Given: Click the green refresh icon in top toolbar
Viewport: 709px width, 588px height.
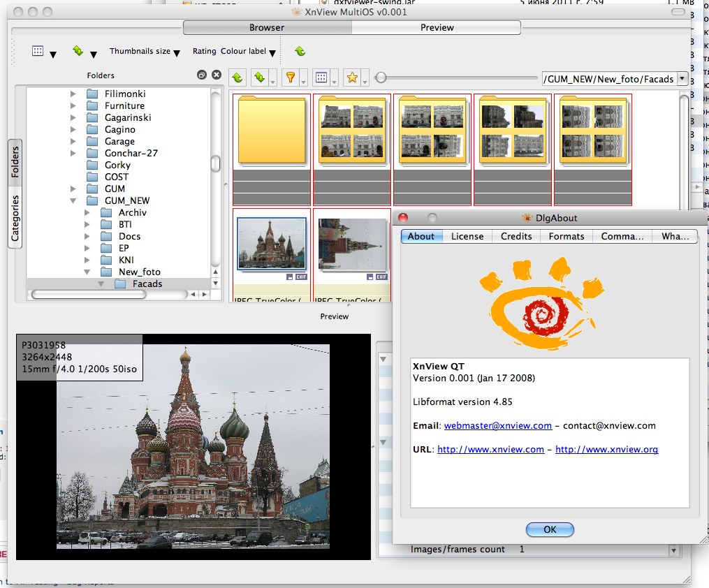Looking at the screenshot, I should 300,51.
